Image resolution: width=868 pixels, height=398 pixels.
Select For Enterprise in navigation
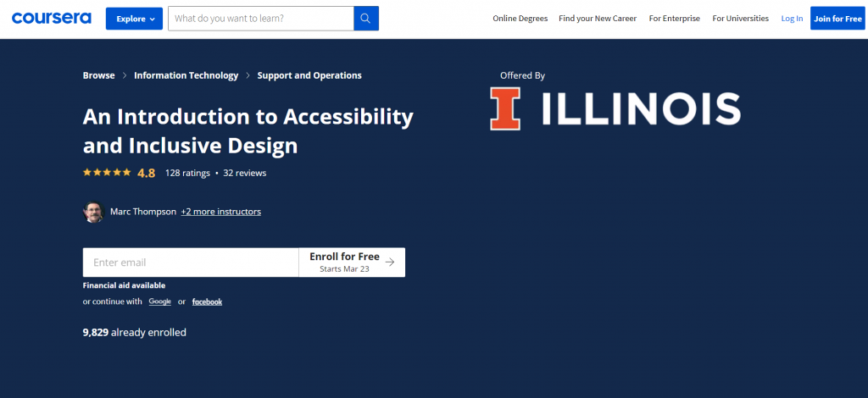(674, 19)
